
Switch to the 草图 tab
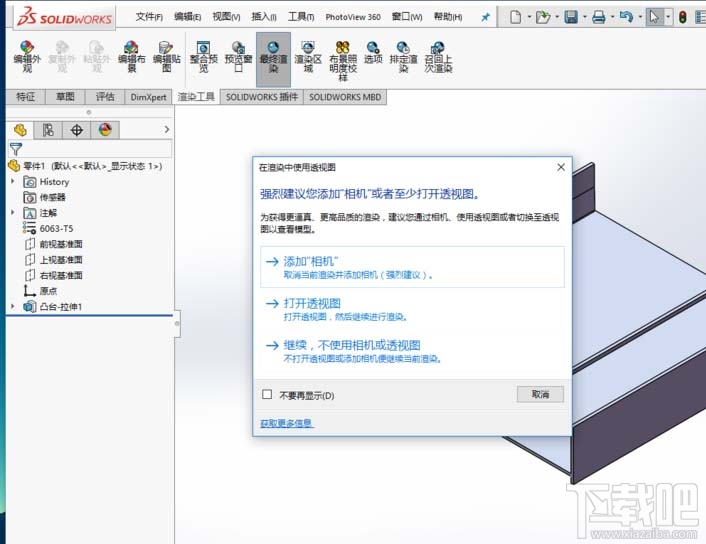[x=65, y=97]
